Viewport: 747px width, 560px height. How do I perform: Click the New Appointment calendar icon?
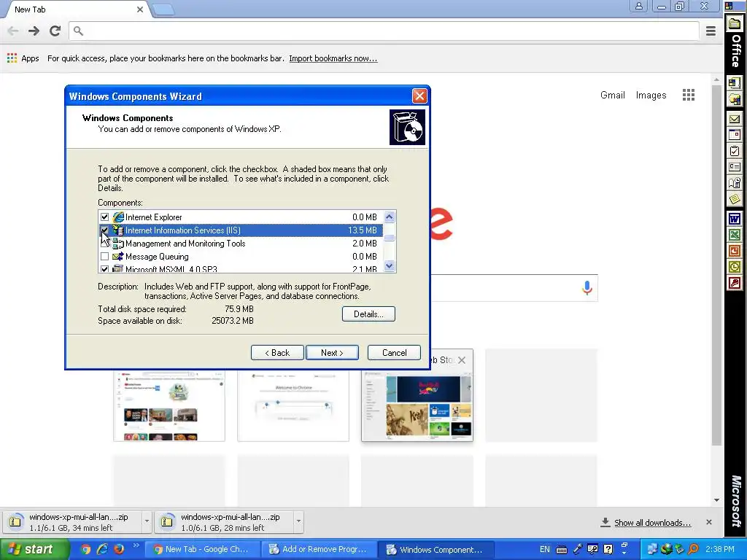[x=734, y=135]
